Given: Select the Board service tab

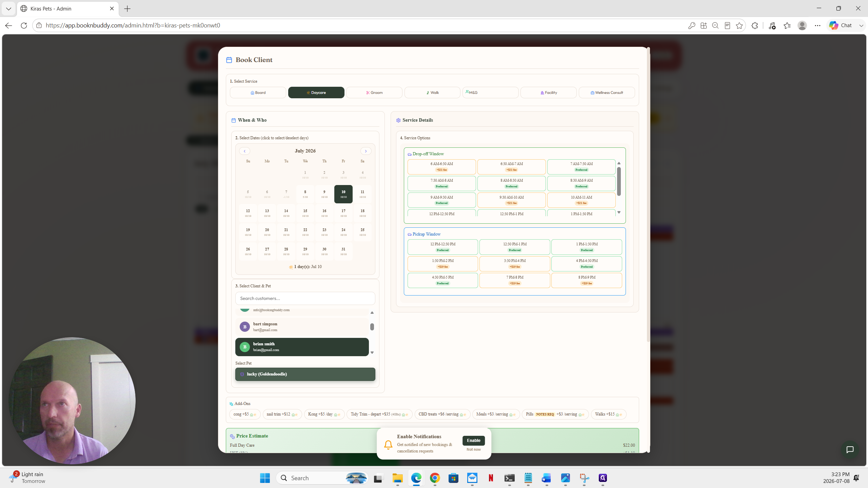Looking at the screenshot, I should [258, 93].
